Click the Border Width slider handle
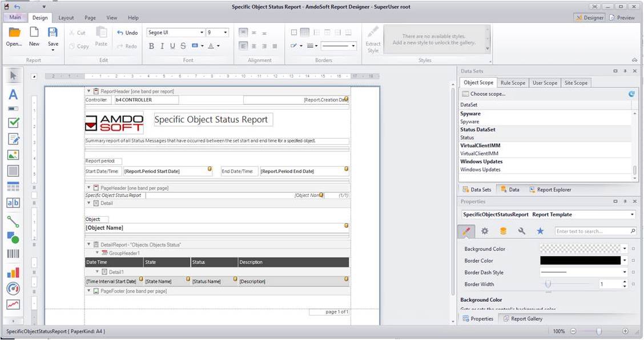The width and height of the screenshot is (644, 340). pyautogui.click(x=548, y=284)
